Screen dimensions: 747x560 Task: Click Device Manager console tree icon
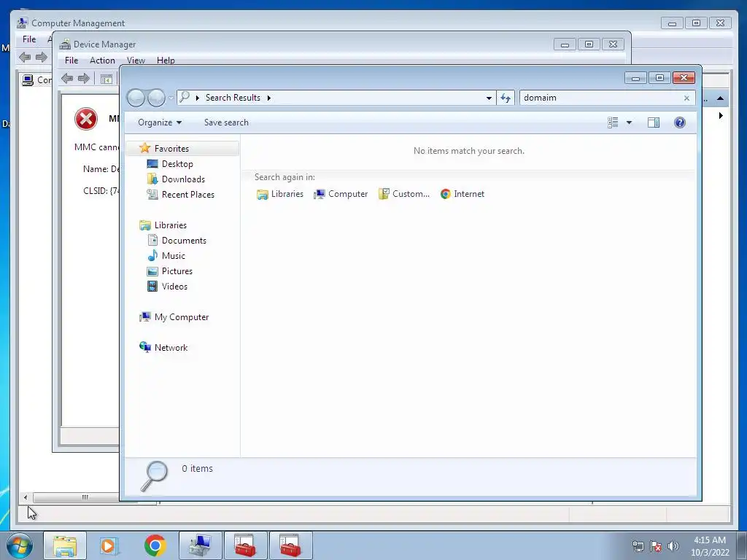(x=107, y=79)
